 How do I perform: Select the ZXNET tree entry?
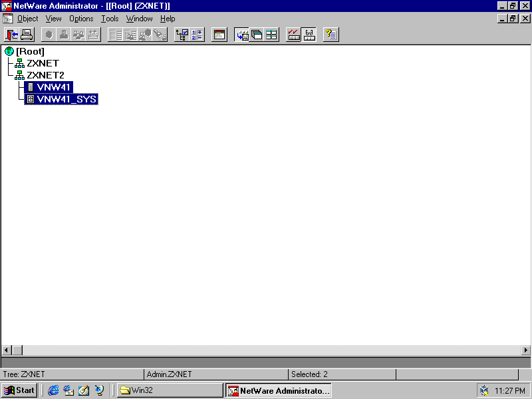click(43, 63)
